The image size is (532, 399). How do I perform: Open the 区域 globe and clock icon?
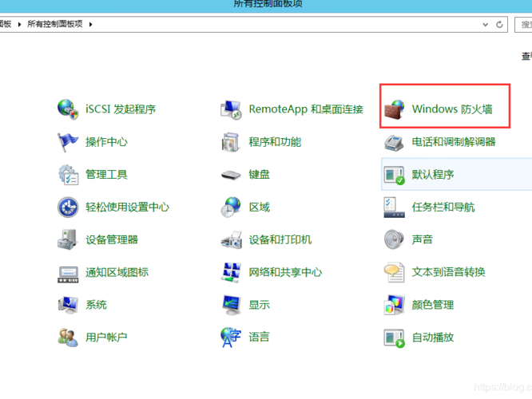pos(231,207)
